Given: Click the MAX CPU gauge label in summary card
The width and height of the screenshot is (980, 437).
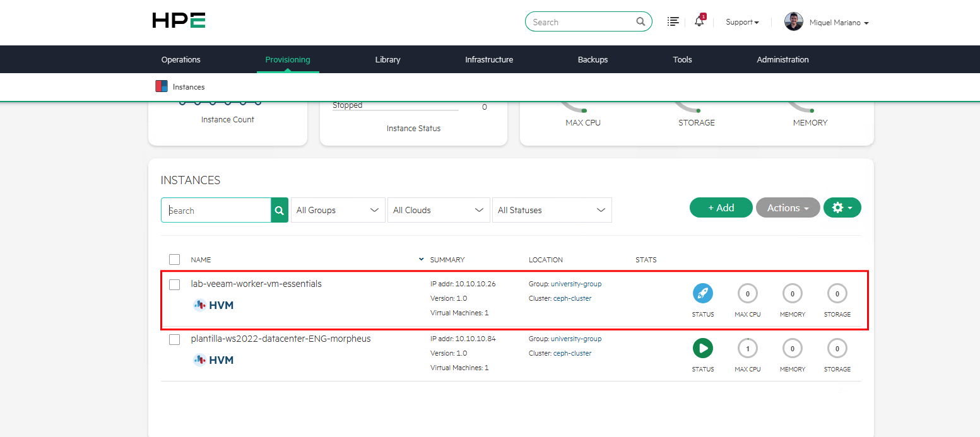Looking at the screenshot, I should click(x=583, y=123).
